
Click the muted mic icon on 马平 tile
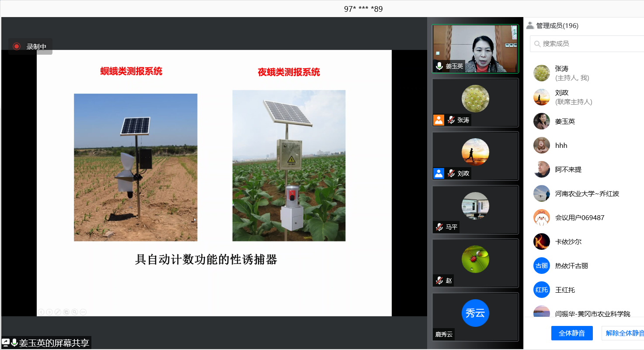(x=439, y=227)
